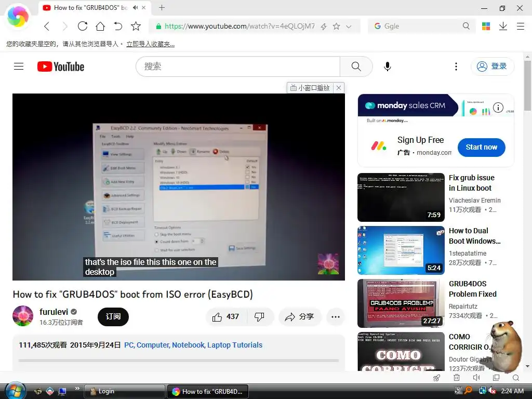The height and width of the screenshot is (399, 532).
Task: Click the YouTube search input field
Action: click(238, 66)
